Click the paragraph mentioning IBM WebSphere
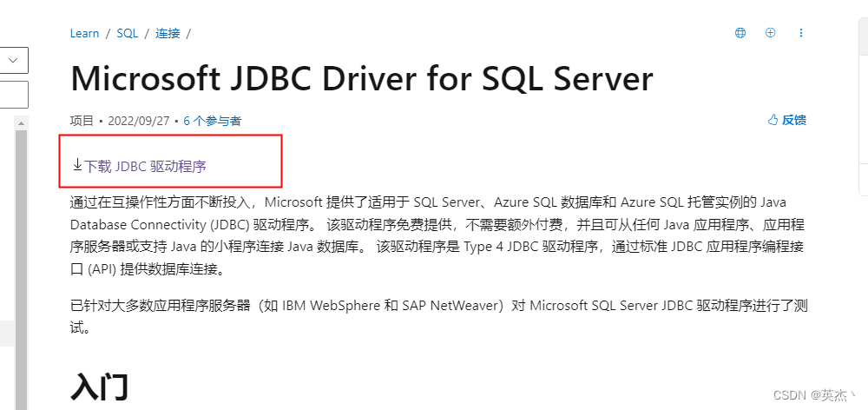This screenshot has height=410, width=868. (438, 316)
